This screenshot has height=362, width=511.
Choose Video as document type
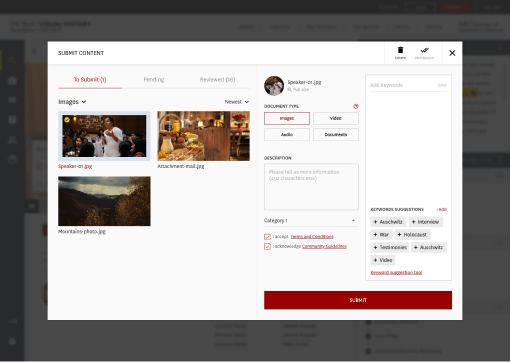pos(336,118)
